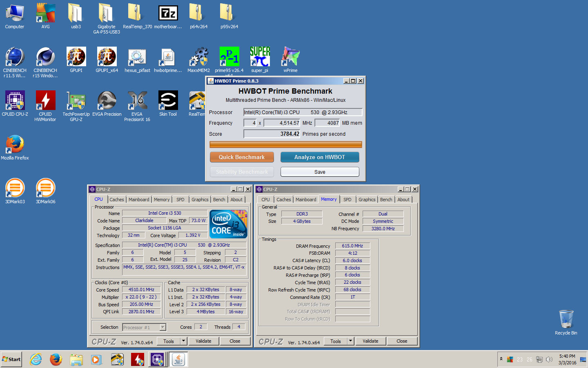
Task: Open About tab in right CPU-Z window
Action: click(403, 200)
